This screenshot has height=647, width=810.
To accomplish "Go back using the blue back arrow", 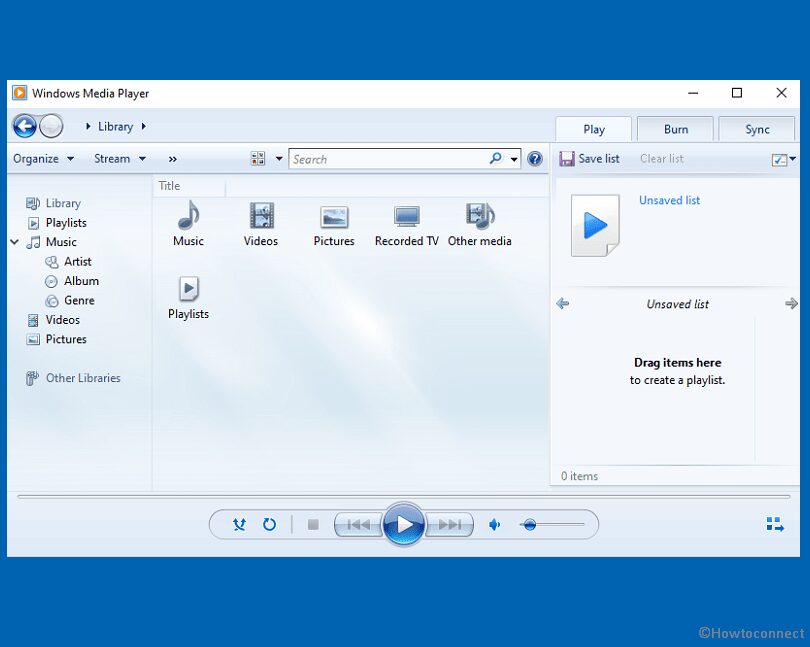I will pos(24,126).
